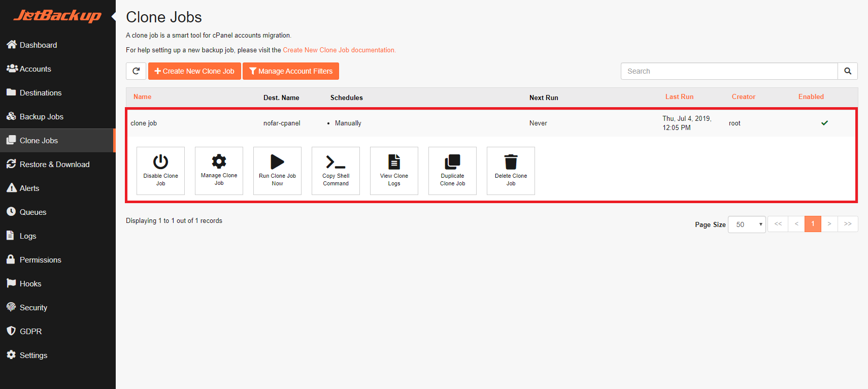
Task: Sort the table by Name
Action: point(142,96)
